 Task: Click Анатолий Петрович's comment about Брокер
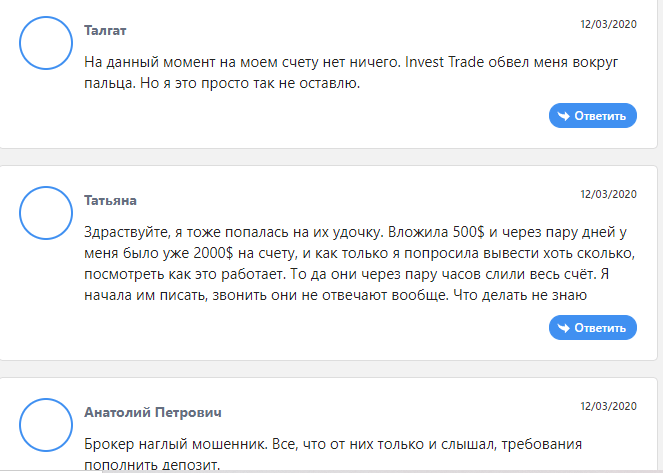(333, 454)
